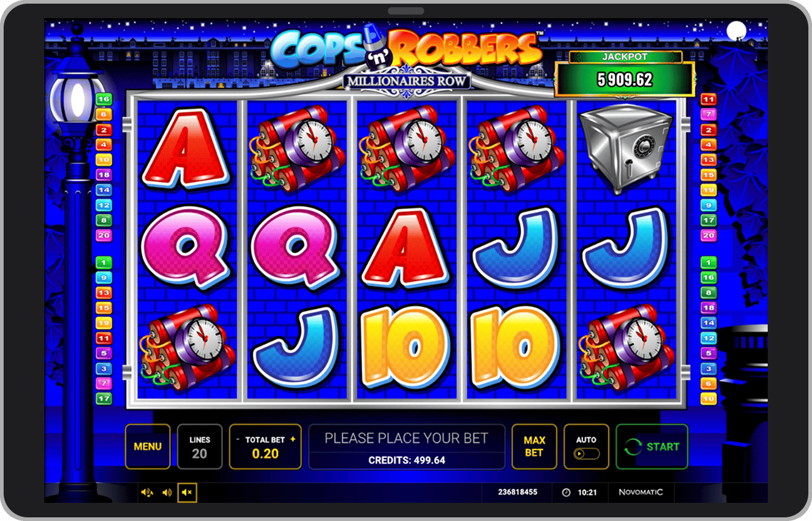Toggle the AUTO spin switch

tap(586, 454)
